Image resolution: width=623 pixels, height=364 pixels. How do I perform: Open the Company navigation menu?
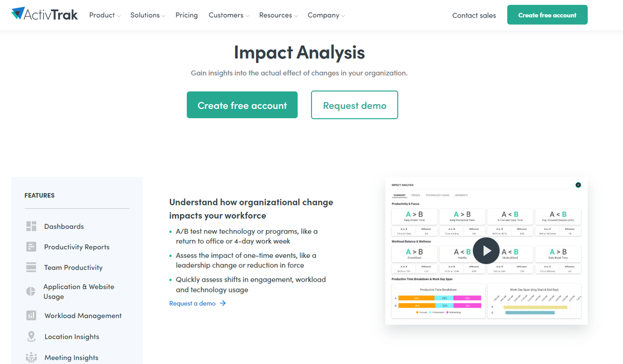[x=326, y=16]
